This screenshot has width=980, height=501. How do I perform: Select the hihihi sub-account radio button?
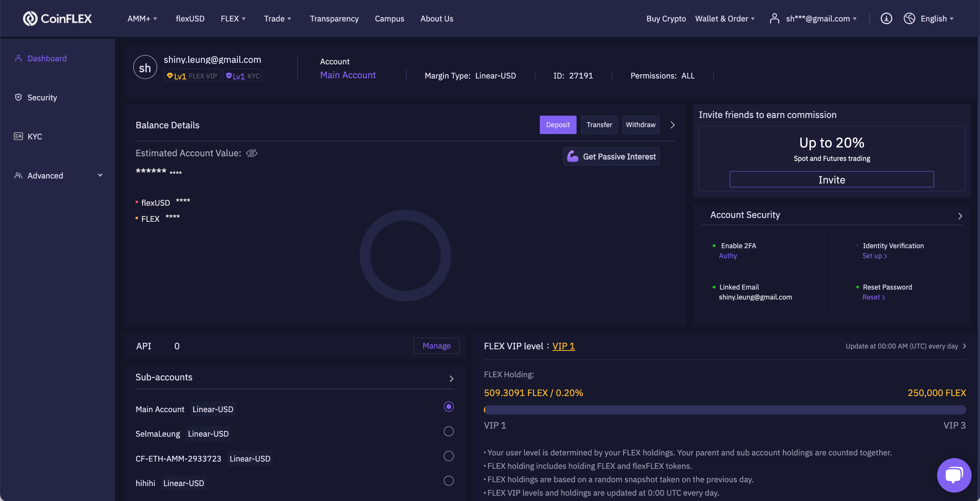[x=449, y=481]
